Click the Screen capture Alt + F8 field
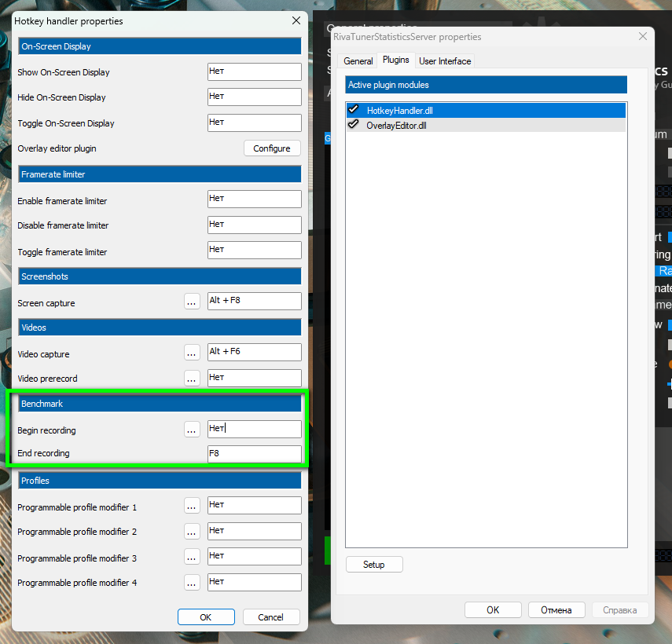672x644 pixels. coord(254,301)
